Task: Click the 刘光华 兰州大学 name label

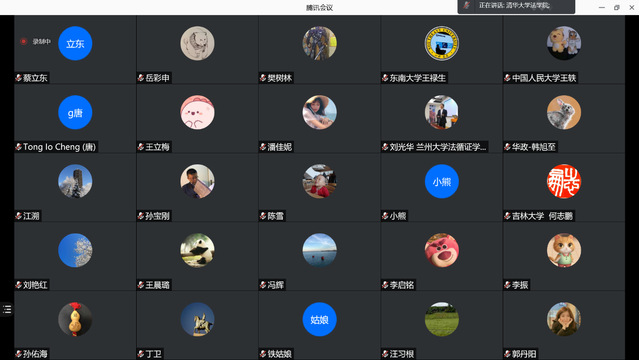Action: 438,147
